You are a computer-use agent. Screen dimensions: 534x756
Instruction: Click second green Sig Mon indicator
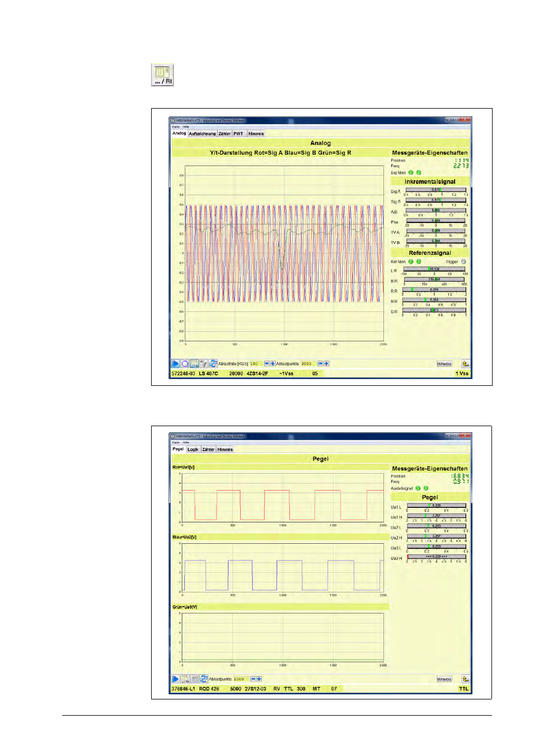coord(419,172)
